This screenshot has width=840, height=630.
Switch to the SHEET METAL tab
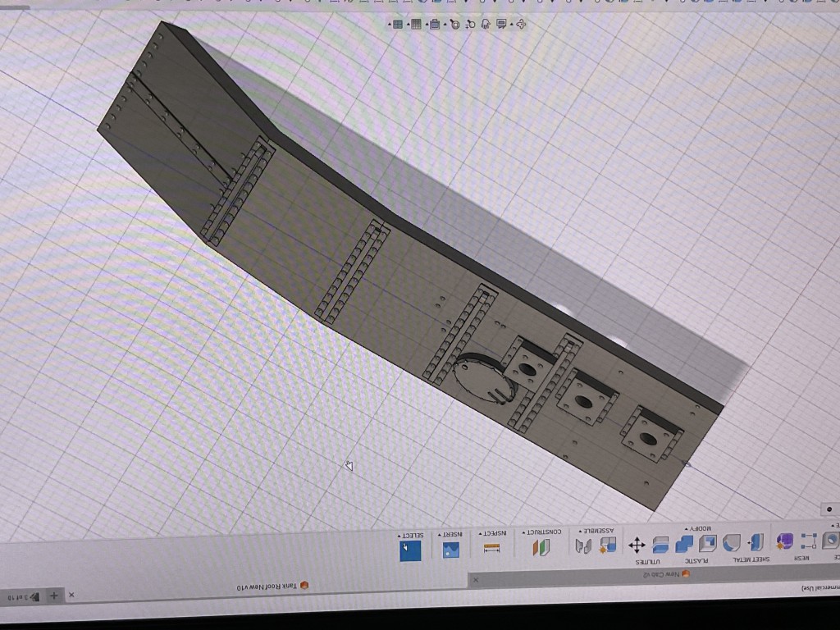750,559
